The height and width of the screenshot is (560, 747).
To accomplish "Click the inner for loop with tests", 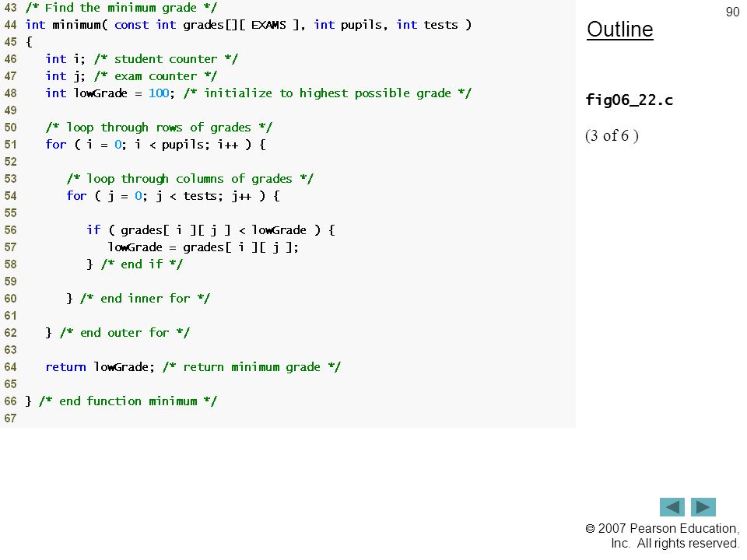I will [x=174, y=196].
